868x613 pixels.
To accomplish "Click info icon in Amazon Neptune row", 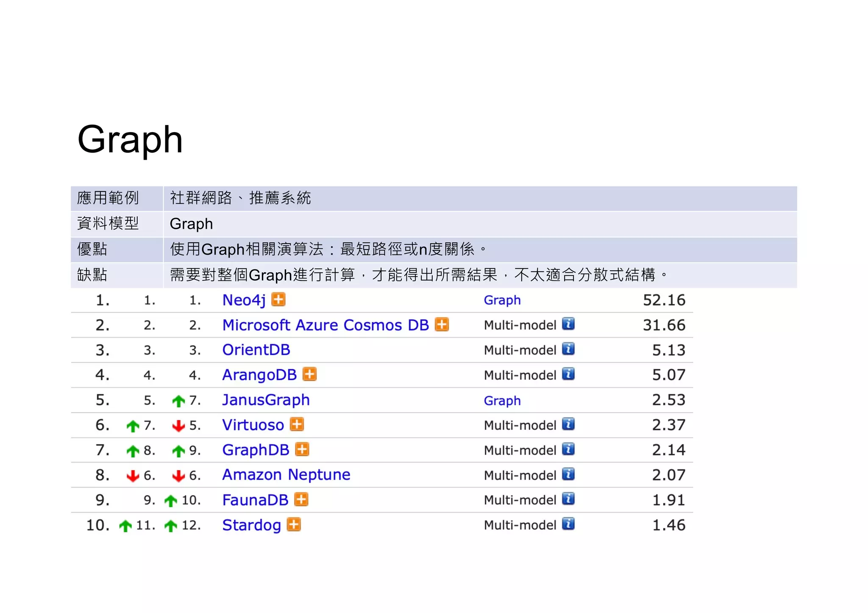I will coord(568,474).
